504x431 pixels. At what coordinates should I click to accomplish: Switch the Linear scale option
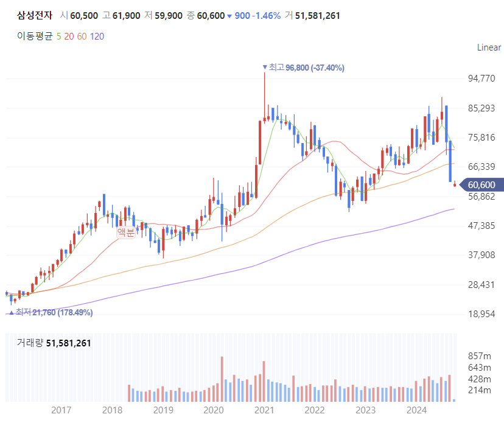(x=489, y=47)
